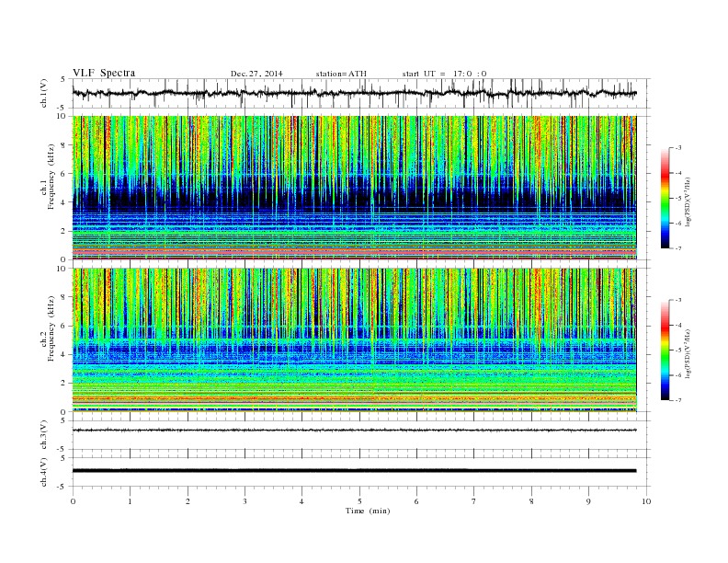Click the "2" tick label on time axis
Image resolution: width=728 pixels, height=563 pixels.
pos(188,501)
